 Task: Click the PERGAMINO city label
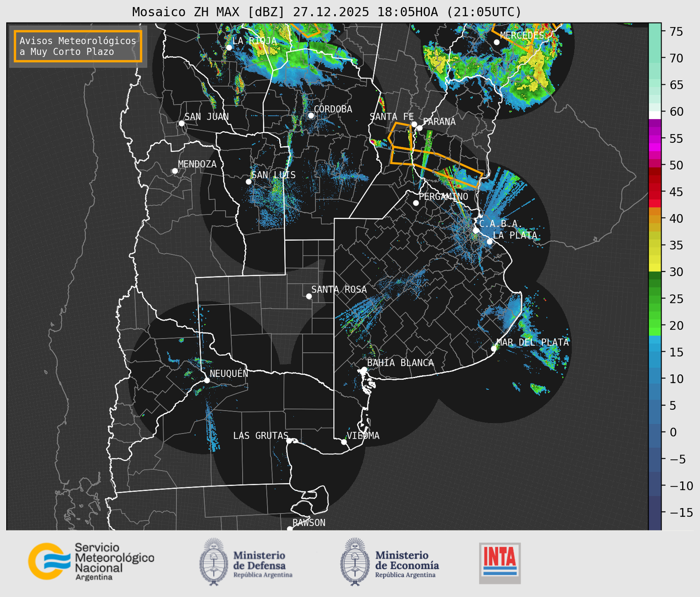tap(443, 196)
